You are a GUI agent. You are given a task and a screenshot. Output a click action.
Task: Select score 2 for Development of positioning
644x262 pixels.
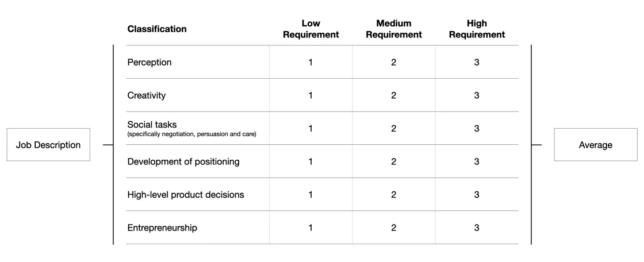pos(393,161)
